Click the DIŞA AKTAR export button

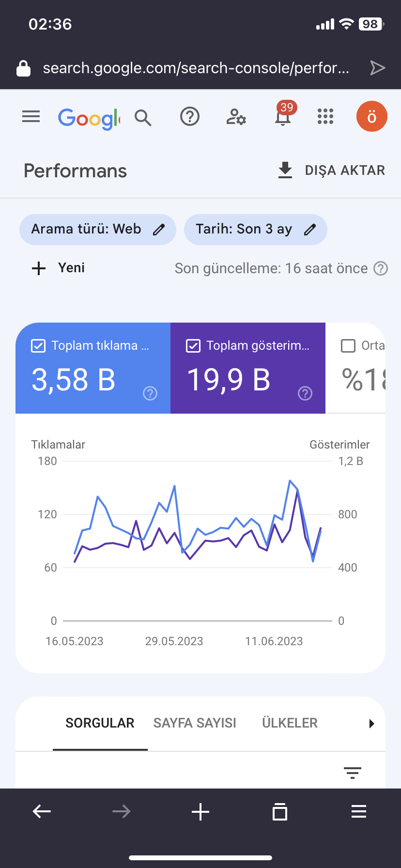(x=332, y=170)
